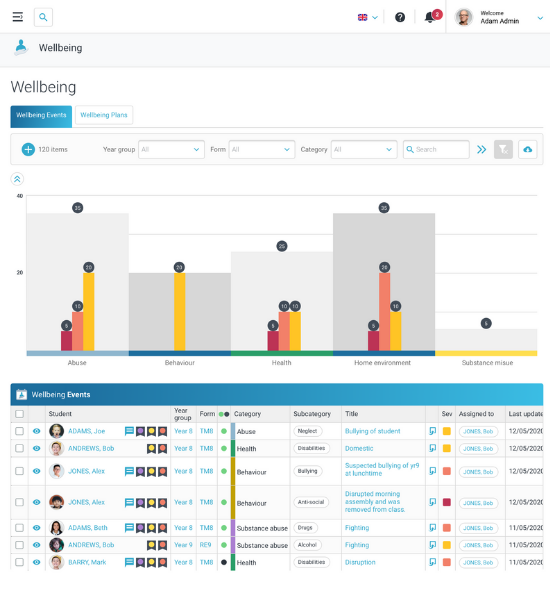Click the Year 9 year group link
The width and height of the screenshot is (550, 600).
183,545
